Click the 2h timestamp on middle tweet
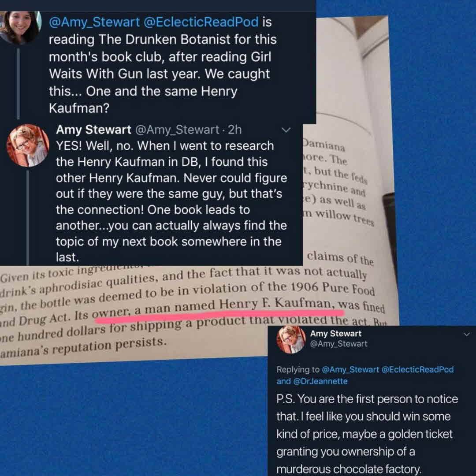The width and height of the screenshot is (476, 476). click(234, 130)
